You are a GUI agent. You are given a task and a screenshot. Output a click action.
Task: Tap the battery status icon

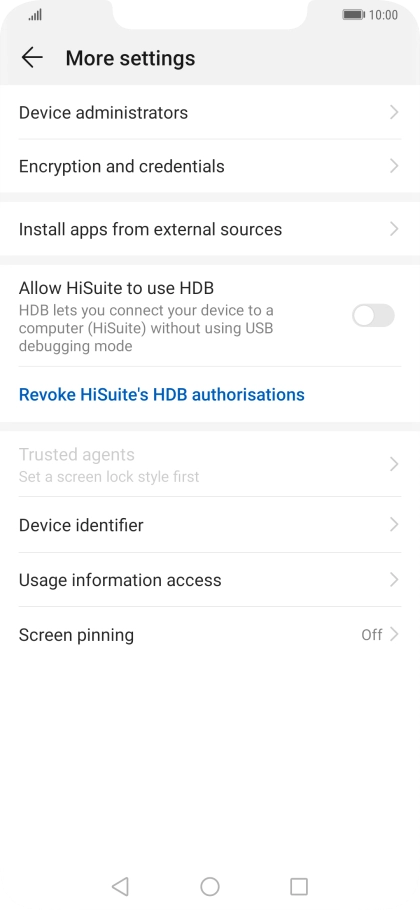(353, 15)
